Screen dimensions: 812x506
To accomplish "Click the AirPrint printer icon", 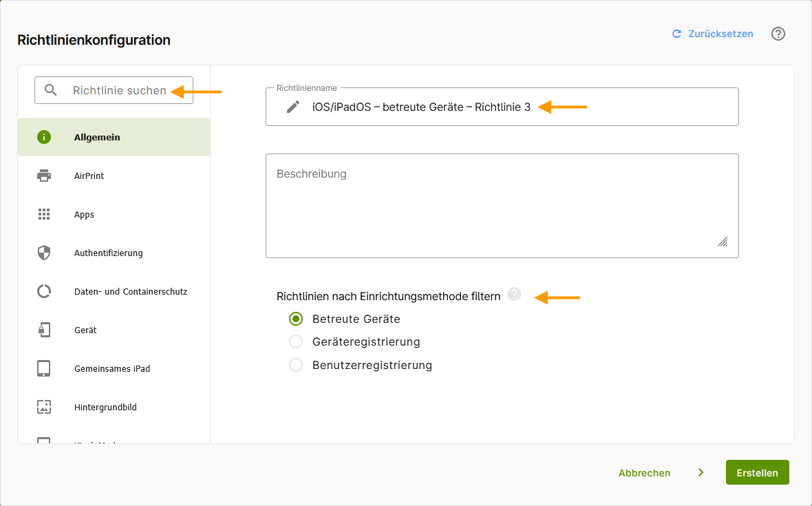I will click(44, 176).
